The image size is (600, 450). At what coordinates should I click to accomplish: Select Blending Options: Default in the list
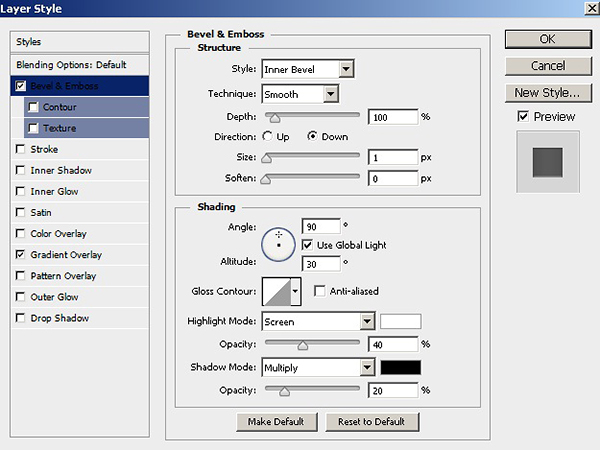[71, 65]
